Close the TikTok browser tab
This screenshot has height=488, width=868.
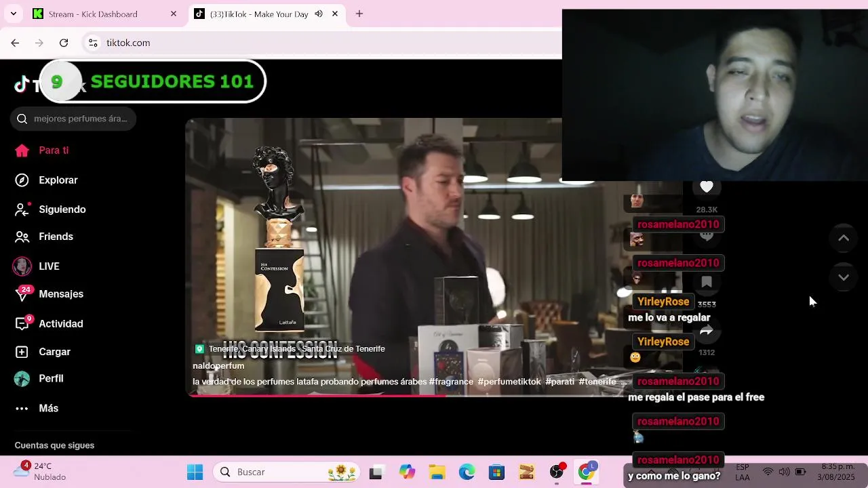[335, 14]
